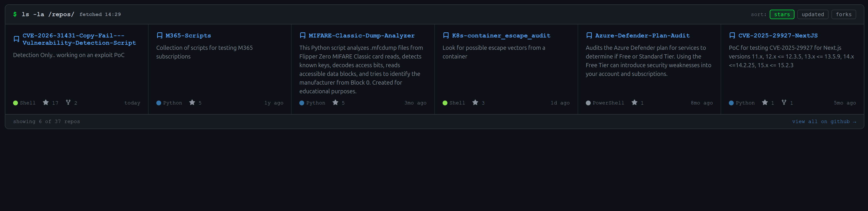
Task: Open the view all on github link
Action: [824, 122]
